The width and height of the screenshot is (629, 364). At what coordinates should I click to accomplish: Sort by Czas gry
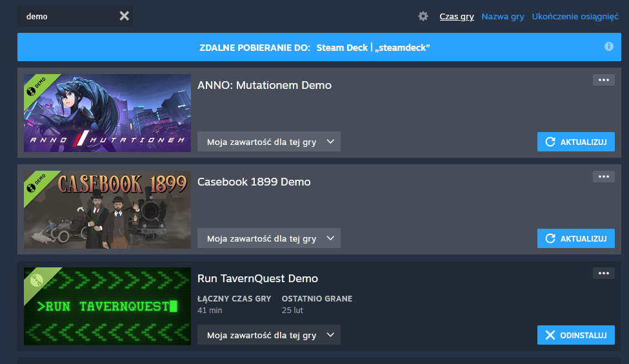coord(457,16)
